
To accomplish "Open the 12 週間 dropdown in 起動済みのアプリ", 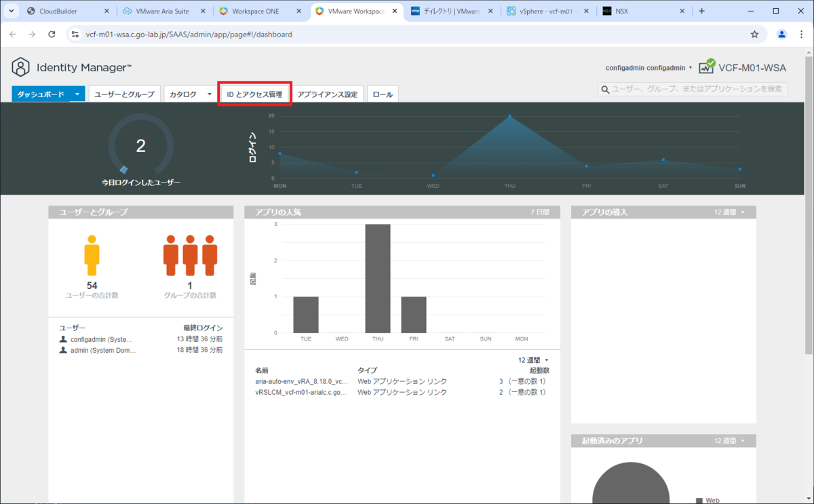I will (x=729, y=441).
